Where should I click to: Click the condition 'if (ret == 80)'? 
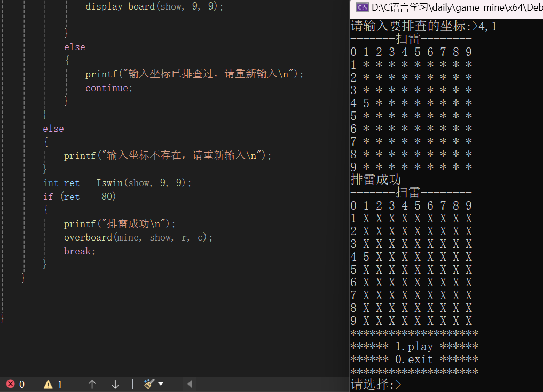(x=80, y=196)
